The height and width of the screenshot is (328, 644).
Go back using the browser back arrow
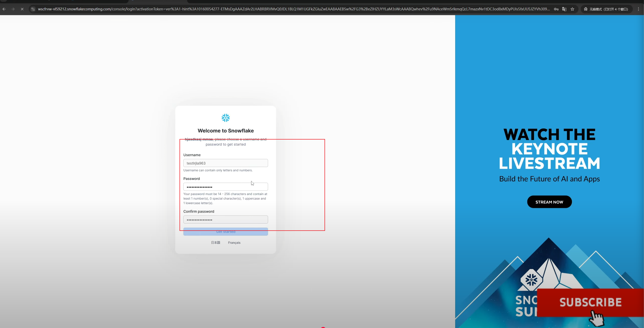click(x=4, y=9)
